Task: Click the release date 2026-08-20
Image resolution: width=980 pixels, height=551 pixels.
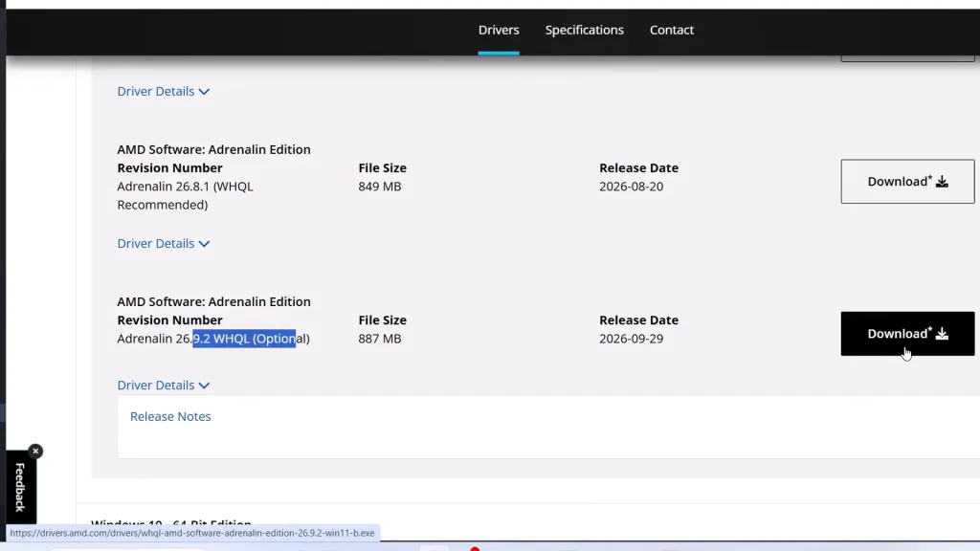Action: pyautogui.click(x=631, y=187)
